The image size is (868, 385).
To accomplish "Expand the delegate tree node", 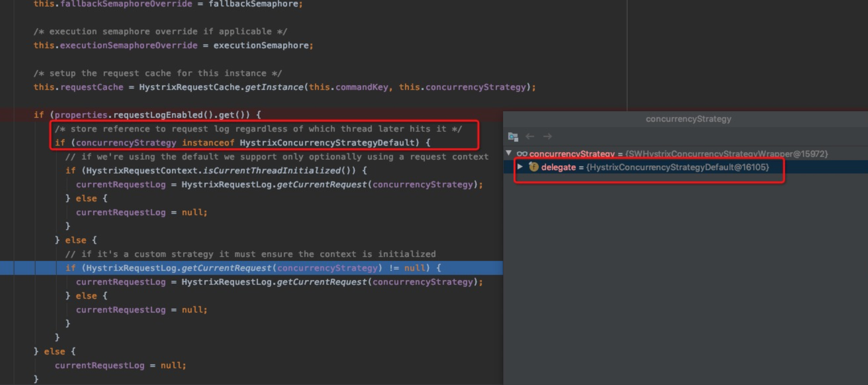I will click(520, 166).
